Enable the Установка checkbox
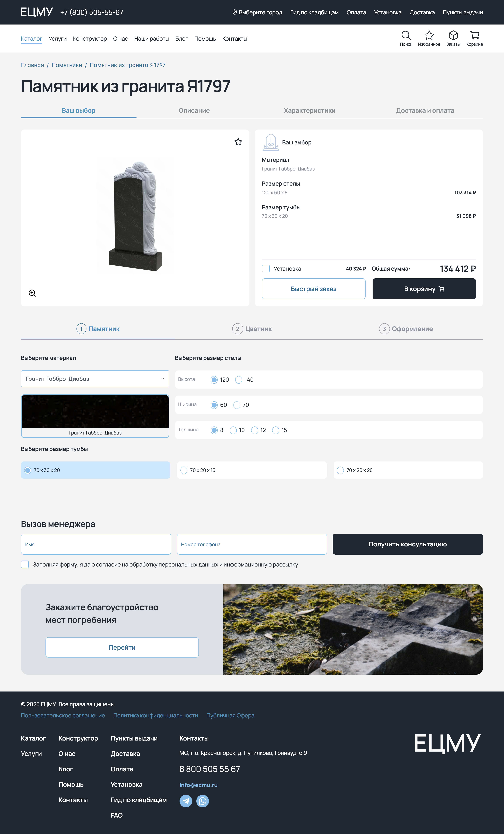The width and height of the screenshot is (504, 834). click(x=266, y=268)
